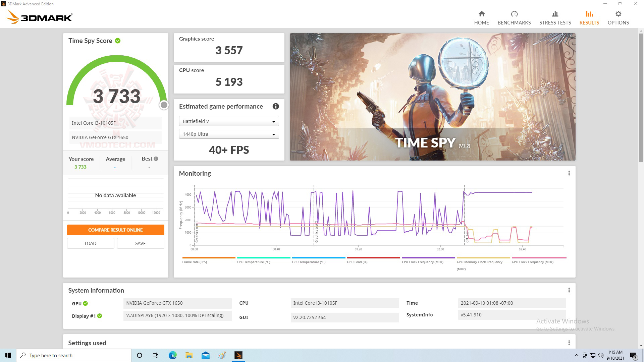
Task: Expand Settings used three-dot menu
Action: click(x=569, y=343)
